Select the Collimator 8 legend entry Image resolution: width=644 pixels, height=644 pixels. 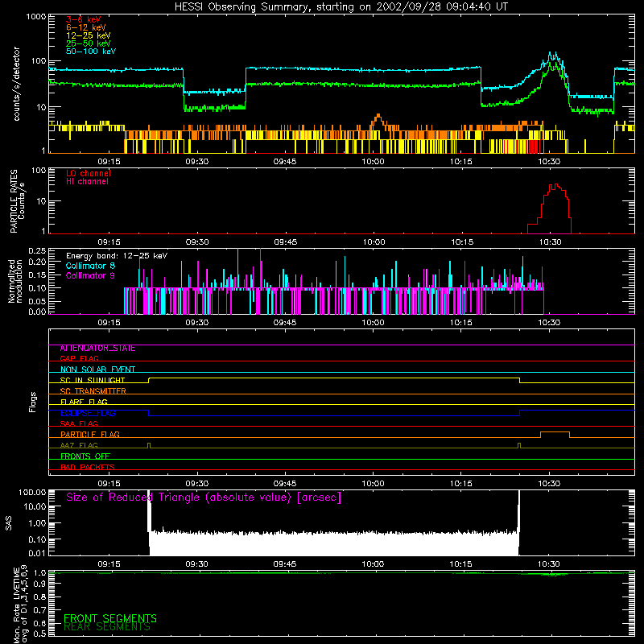(x=90, y=266)
